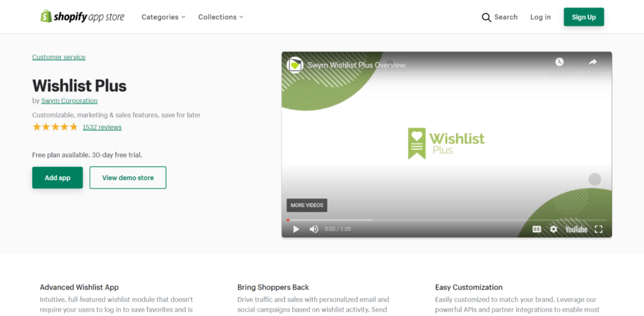Open the 1532 reviews link
Viewport: 644px width, 316px height.
102,128
